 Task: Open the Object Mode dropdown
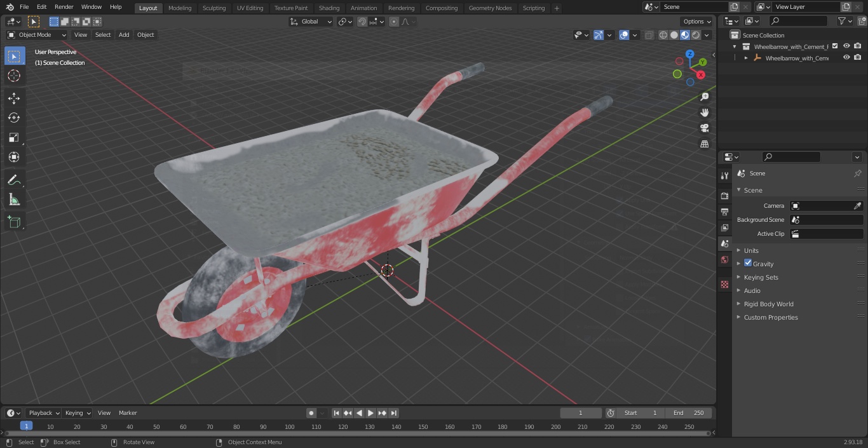pyautogui.click(x=37, y=35)
